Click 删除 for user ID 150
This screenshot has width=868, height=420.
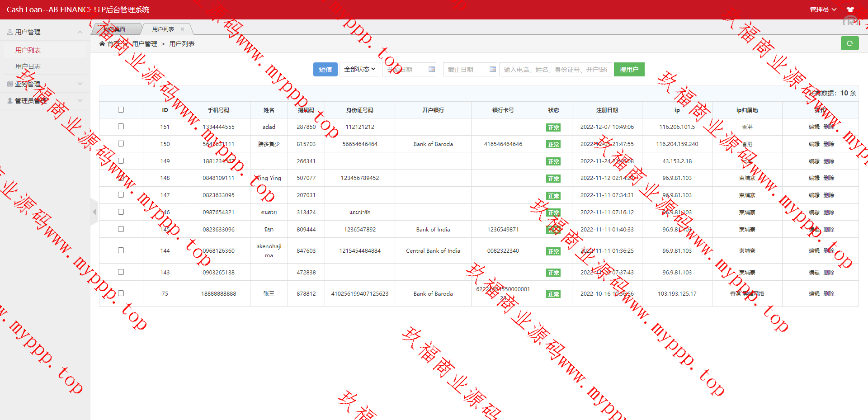pos(829,144)
